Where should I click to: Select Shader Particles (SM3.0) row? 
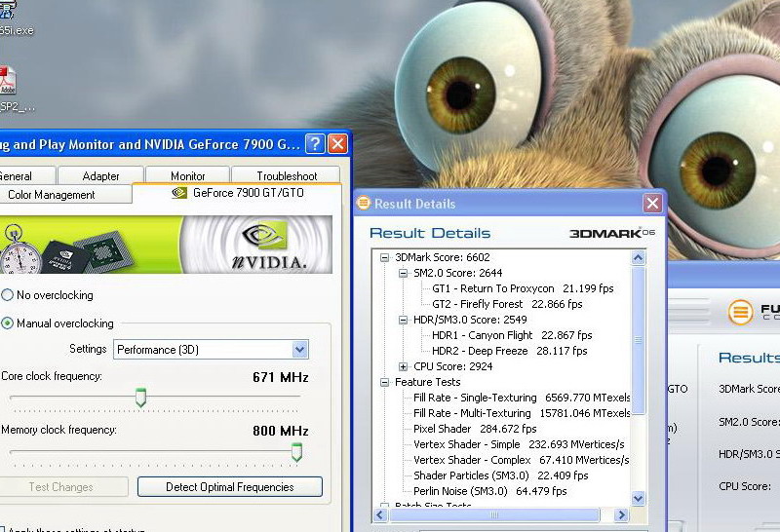pyautogui.click(x=500, y=475)
